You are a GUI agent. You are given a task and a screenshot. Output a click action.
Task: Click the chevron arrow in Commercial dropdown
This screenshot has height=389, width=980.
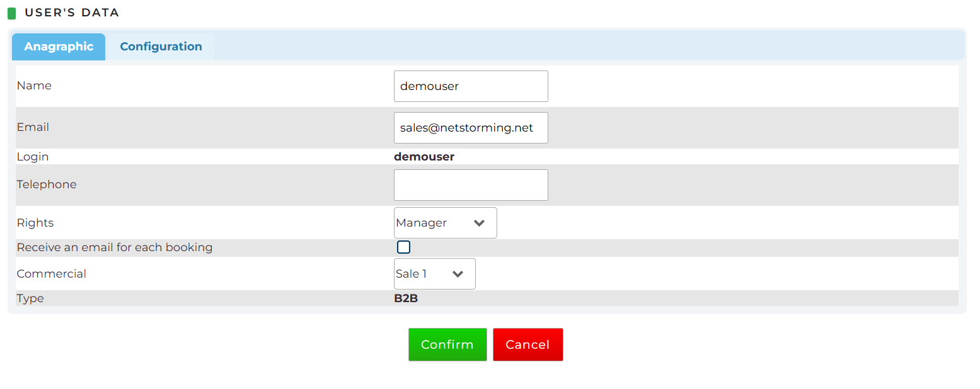coord(458,274)
